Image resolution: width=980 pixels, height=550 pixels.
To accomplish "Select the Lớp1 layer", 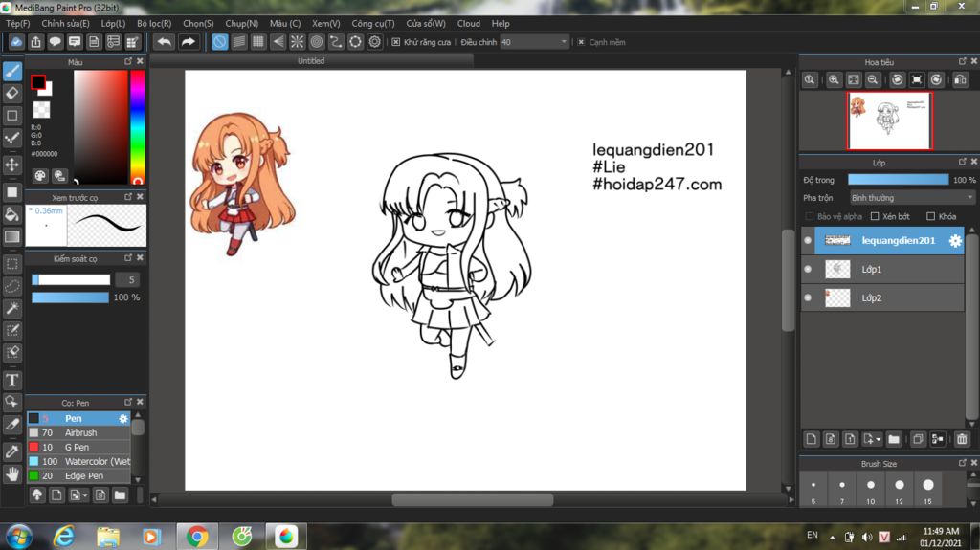I will (x=882, y=270).
